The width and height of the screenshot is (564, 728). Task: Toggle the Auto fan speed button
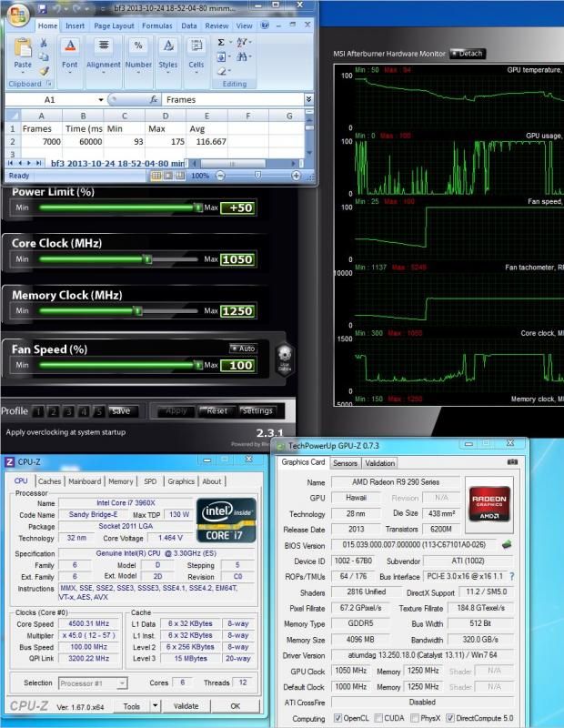click(243, 349)
